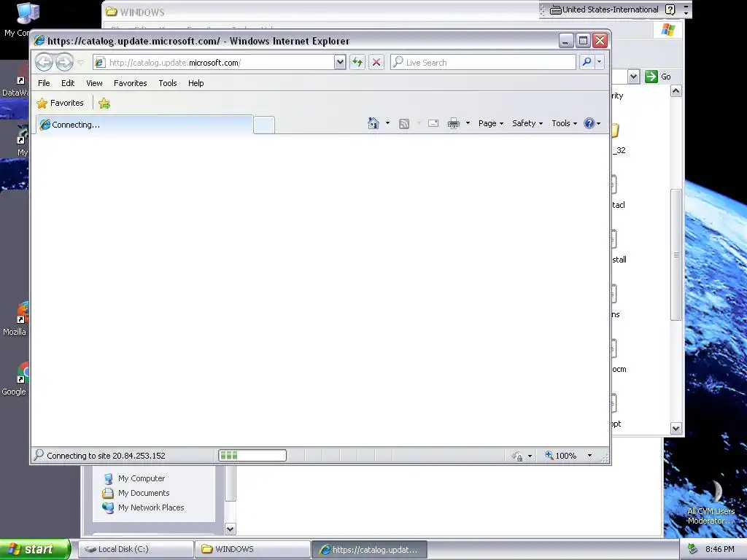Open the Edit menu
The height and width of the screenshot is (560, 747).
(68, 83)
